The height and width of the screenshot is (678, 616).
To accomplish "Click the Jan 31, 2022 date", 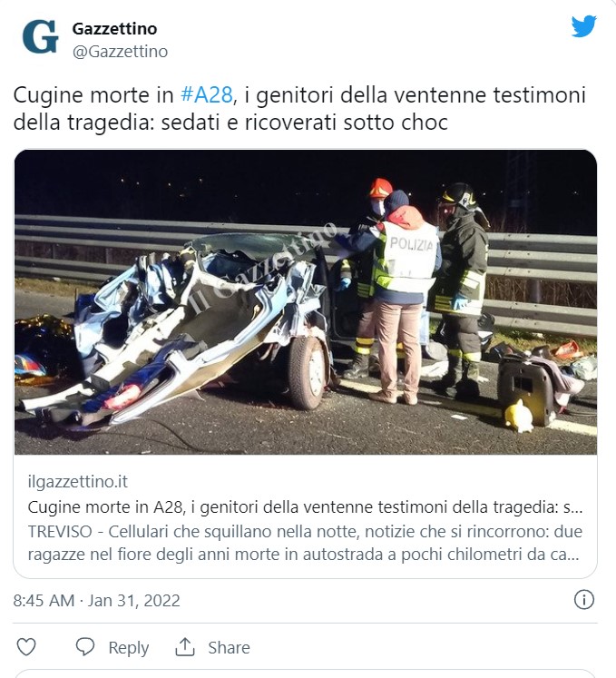I will coord(134,601).
